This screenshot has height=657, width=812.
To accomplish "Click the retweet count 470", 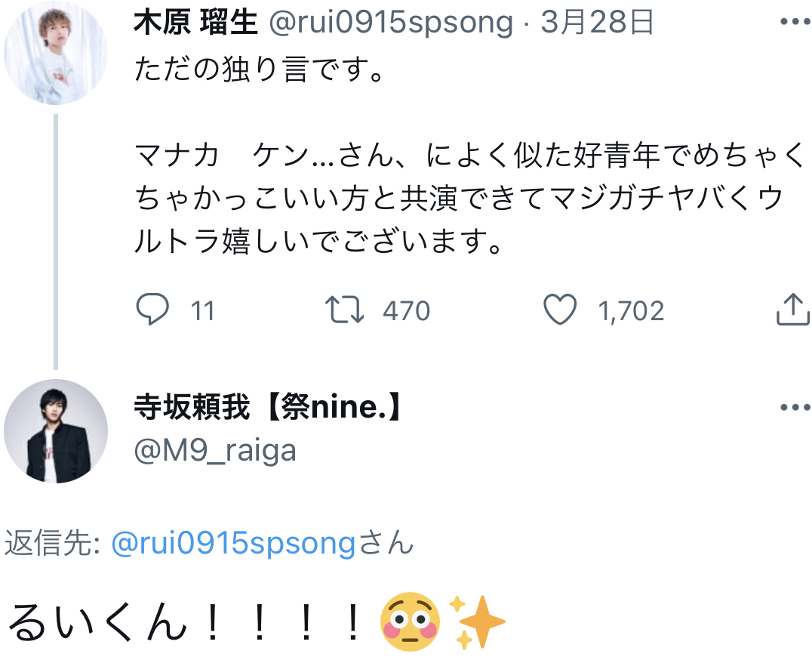I will [x=406, y=311].
